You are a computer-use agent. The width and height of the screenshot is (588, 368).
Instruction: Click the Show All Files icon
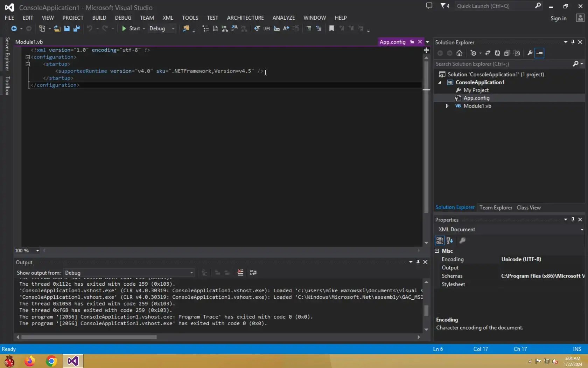(517, 53)
